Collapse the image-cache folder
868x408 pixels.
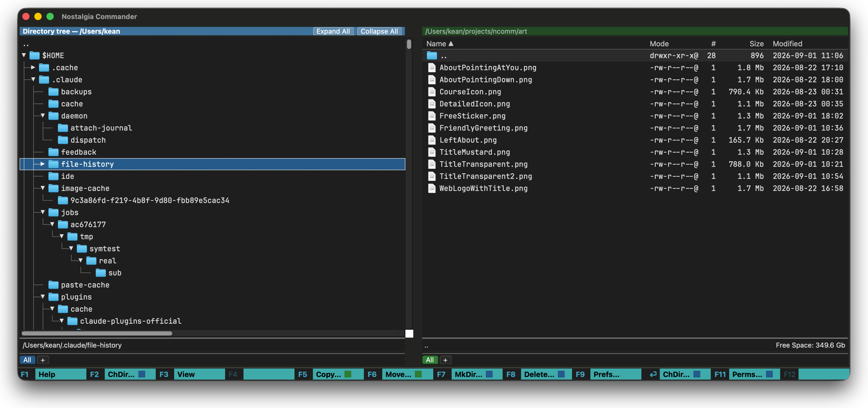43,188
